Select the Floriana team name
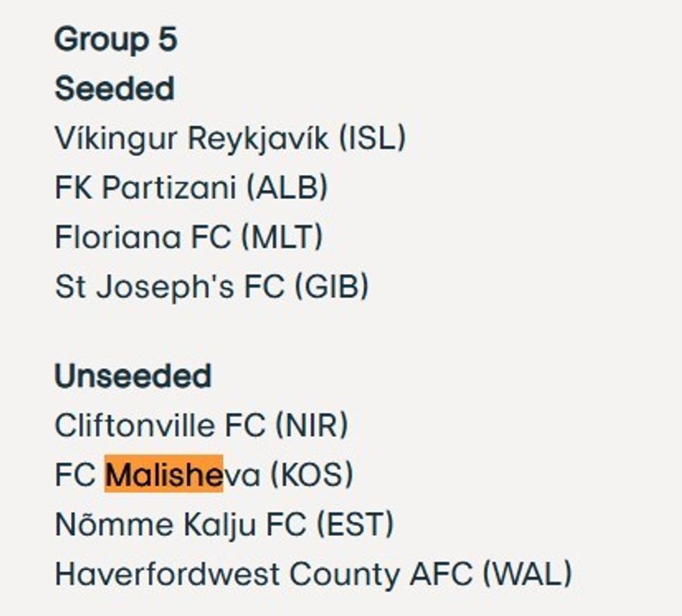Image resolution: width=682 pixels, height=616 pixels. [118, 237]
